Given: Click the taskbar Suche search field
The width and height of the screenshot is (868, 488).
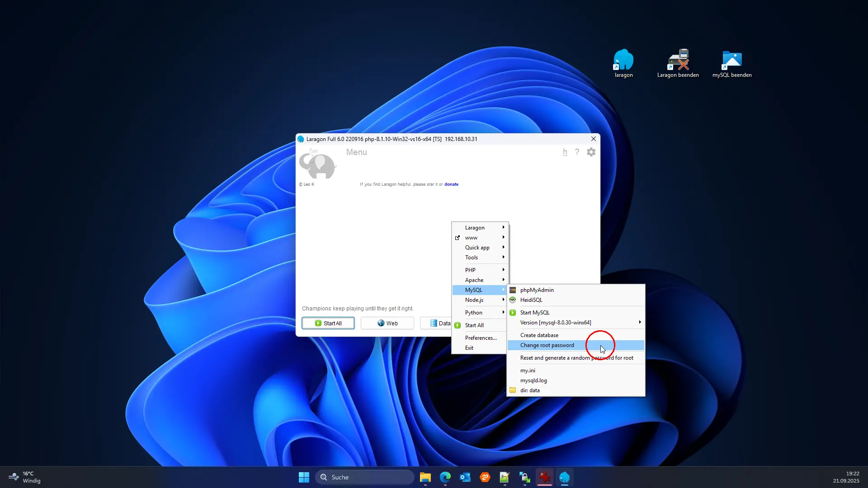Looking at the screenshot, I should coord(365,477).
